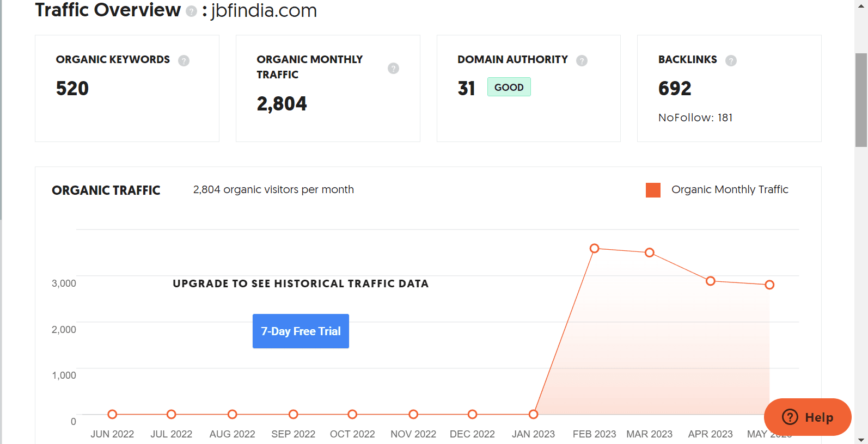Click the 2,000 y-axis label
868x444 pixels.
[64, 330]
